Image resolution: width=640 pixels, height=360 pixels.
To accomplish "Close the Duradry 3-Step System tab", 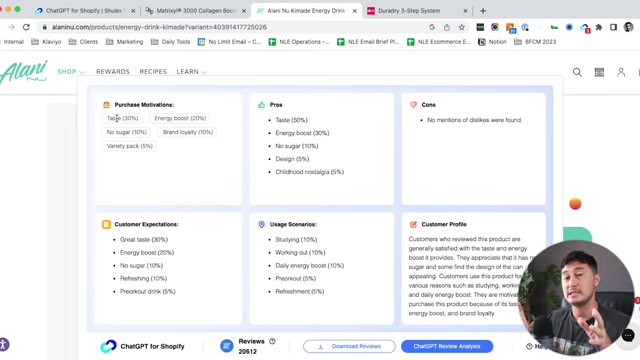I will (466, 11).
